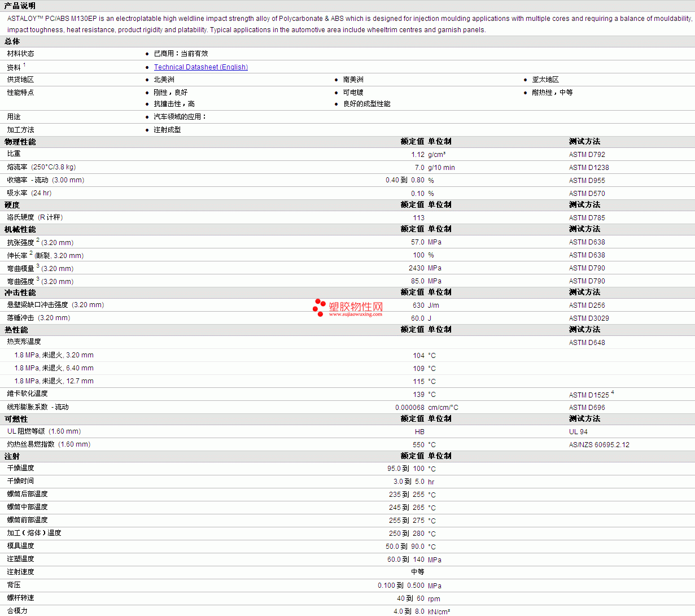This screenshot has width=695, height=616.
Task: Select the 材料状态 label
Action: click(20, 54)
